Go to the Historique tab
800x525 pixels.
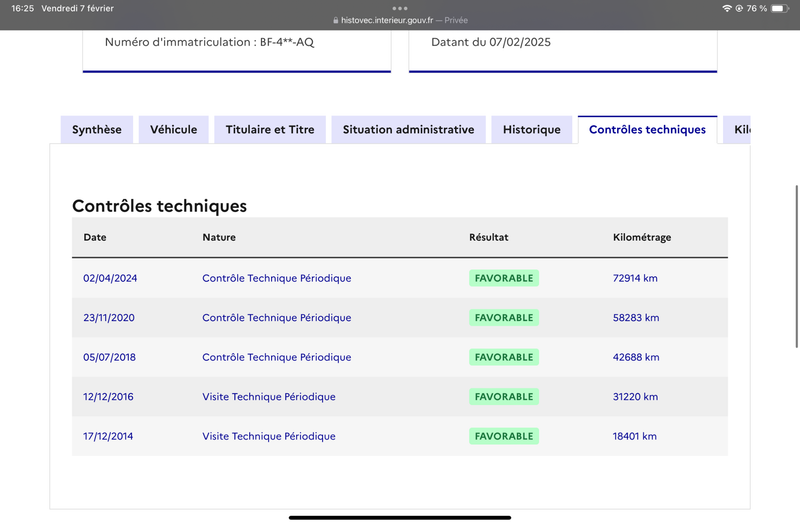[532, 130]
